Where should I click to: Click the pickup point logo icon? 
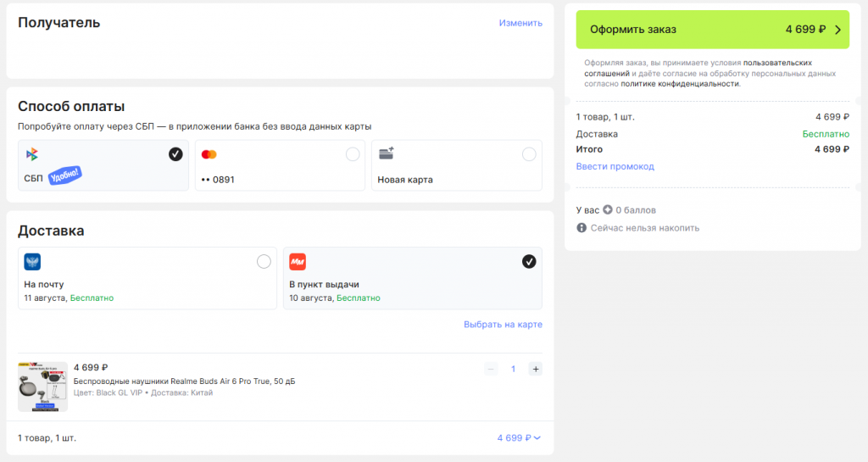pos(298,262)
